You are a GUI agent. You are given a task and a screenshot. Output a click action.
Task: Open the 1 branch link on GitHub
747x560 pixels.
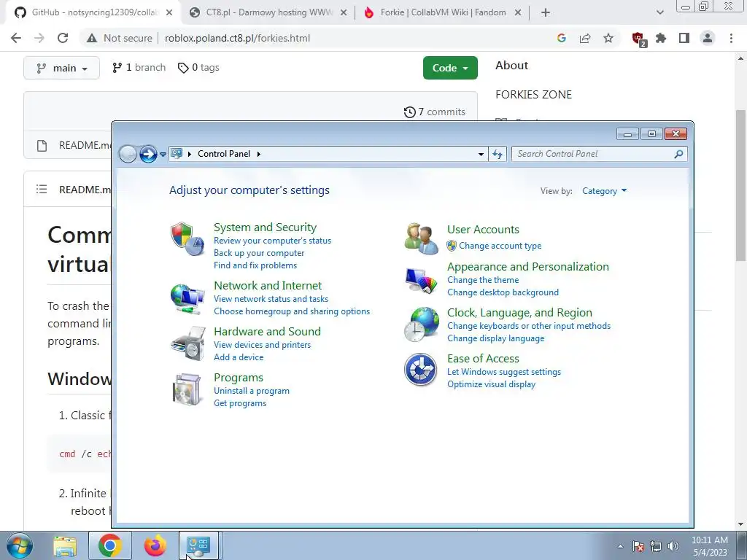click(139, 68)
